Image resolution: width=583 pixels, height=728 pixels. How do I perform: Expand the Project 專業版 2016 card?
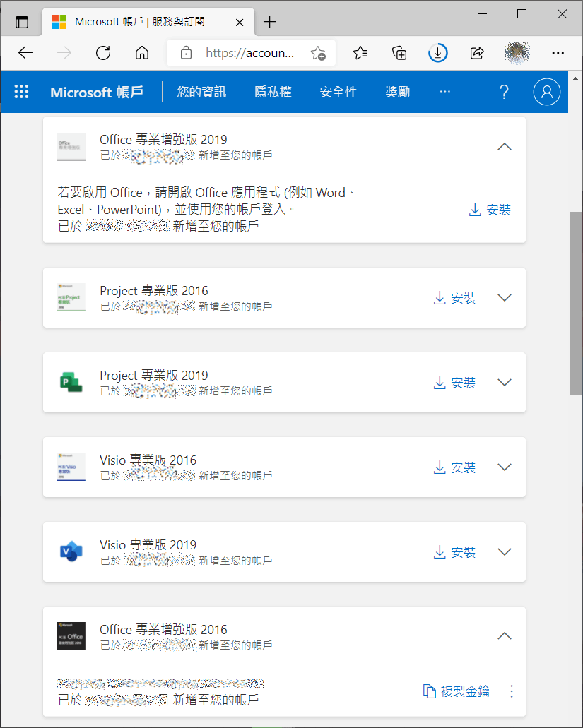(505, 297)
